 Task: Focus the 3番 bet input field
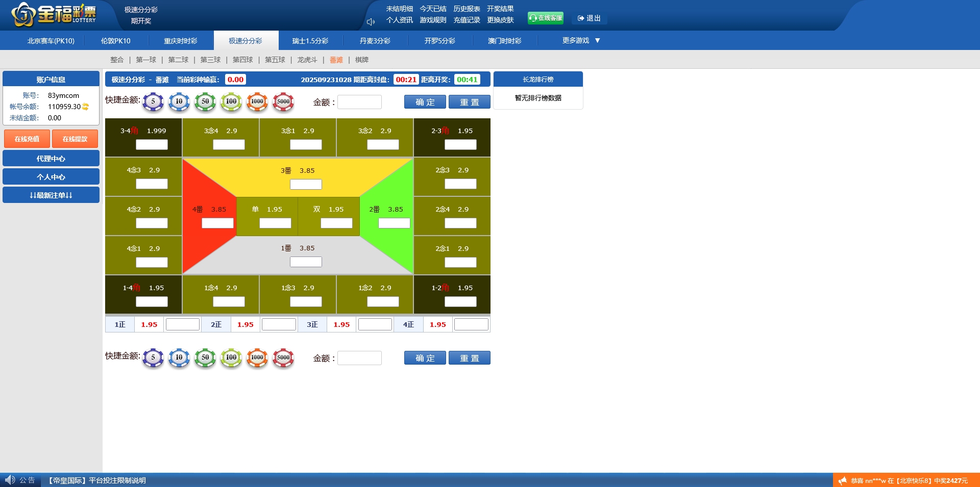point(306,184)
